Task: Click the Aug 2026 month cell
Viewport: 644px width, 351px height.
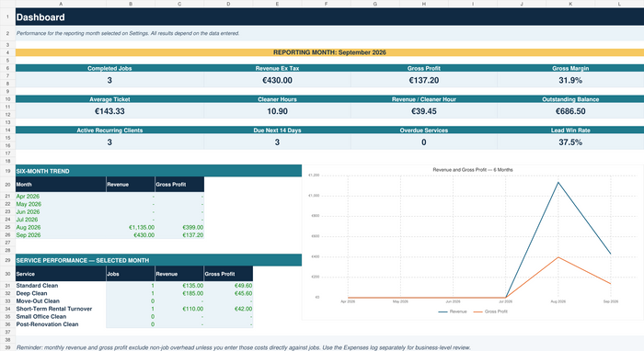Action: click(61, 227)
